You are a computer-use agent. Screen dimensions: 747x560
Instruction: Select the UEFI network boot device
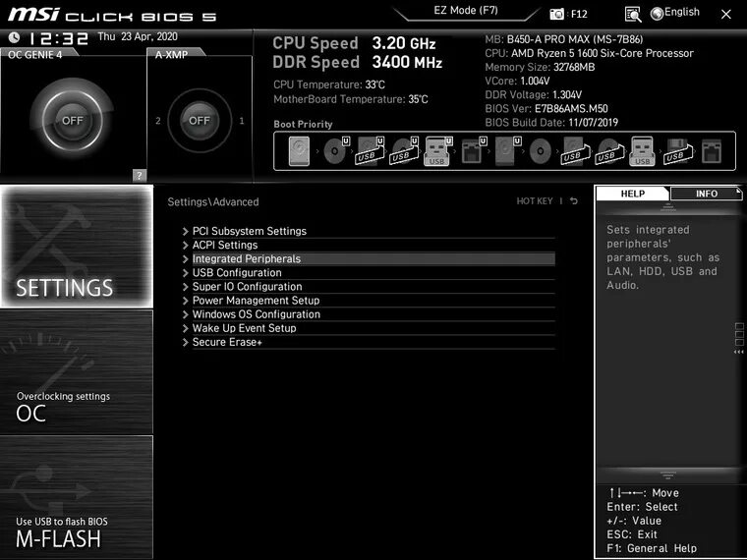coord(474,151)
